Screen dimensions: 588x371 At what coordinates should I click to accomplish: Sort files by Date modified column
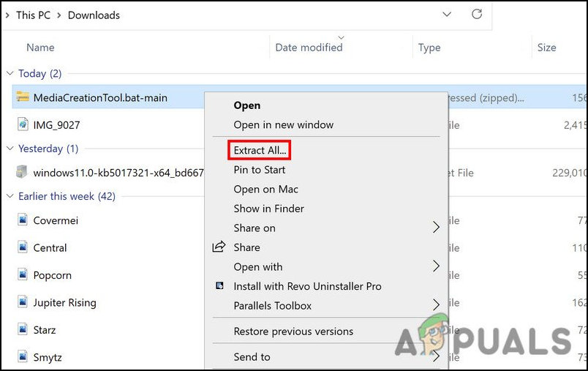tap(309, 48)
